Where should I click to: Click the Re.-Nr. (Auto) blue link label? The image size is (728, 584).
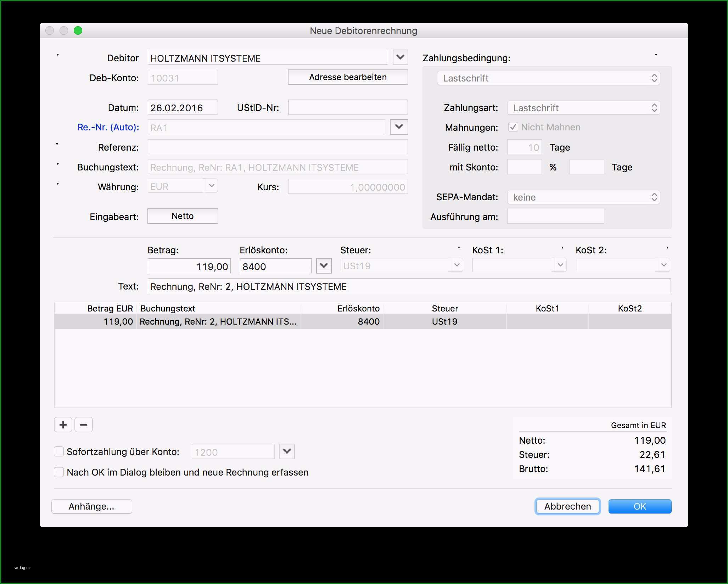pos(108,127)
